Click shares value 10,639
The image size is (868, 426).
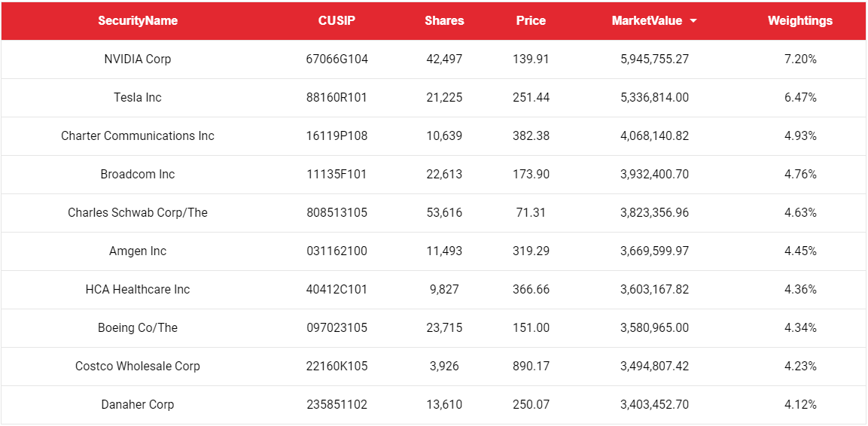pyautogui.click(x=444, y=135)
